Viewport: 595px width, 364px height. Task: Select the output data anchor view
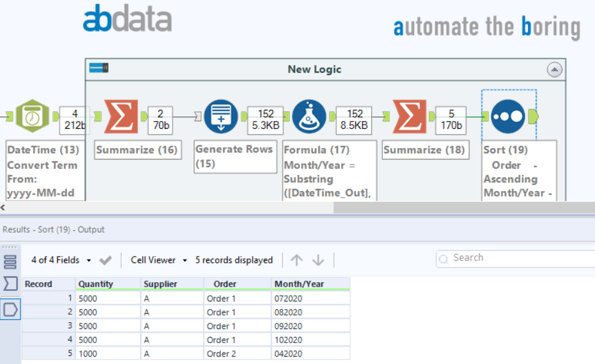[10, 310]
